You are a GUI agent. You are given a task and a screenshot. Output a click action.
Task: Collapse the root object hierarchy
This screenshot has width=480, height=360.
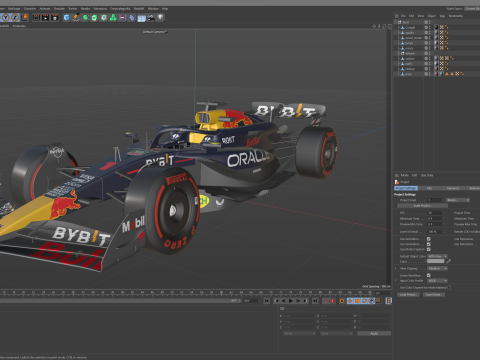[x=396, y=22]
